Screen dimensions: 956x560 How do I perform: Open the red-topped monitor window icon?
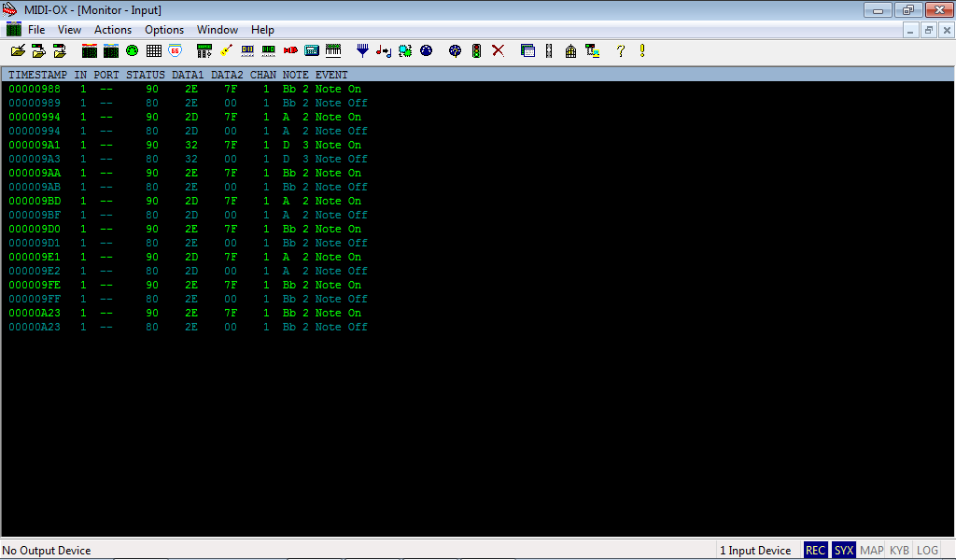[90, 51]
